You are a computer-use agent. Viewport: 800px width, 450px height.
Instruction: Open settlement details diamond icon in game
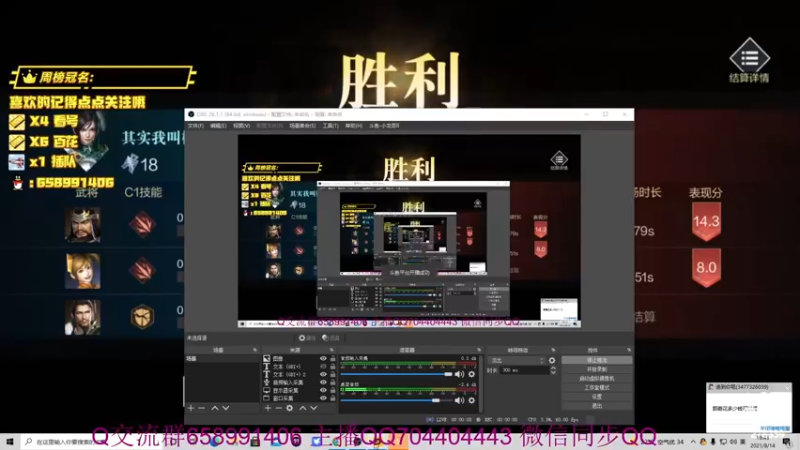point(749,58)
